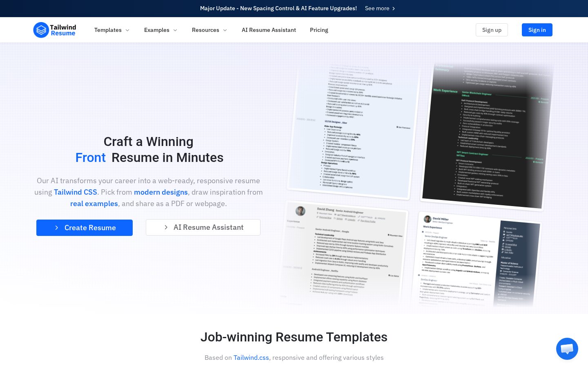This screenshot has width=588, height=368.
Task: Click the arrow icon in Create Resume button
Action: [x=57, y=228]
